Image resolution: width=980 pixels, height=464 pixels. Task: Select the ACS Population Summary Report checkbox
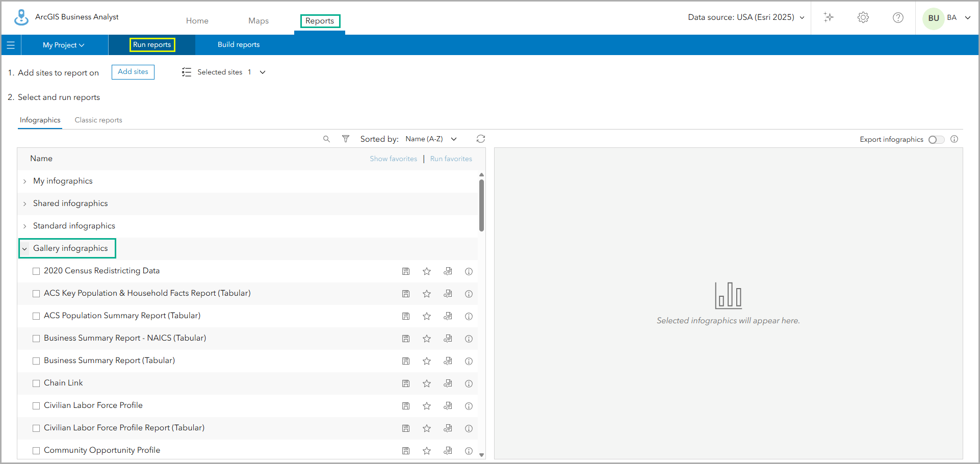pos(36,316)
